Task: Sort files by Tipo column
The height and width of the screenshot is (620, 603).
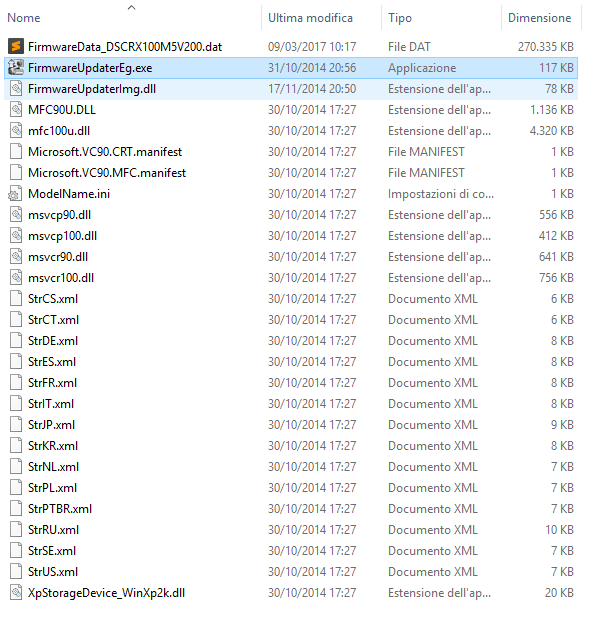Action: pyautogui.click(x=400, y=18)
